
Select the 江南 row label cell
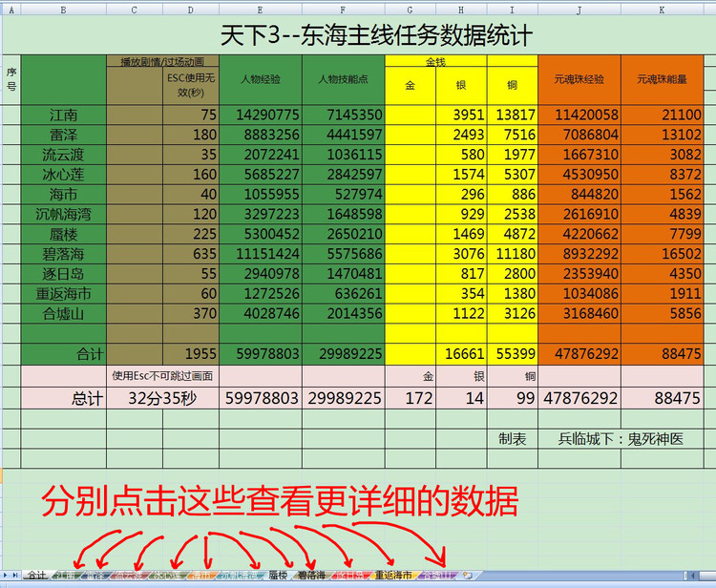(x=63, y=115)
